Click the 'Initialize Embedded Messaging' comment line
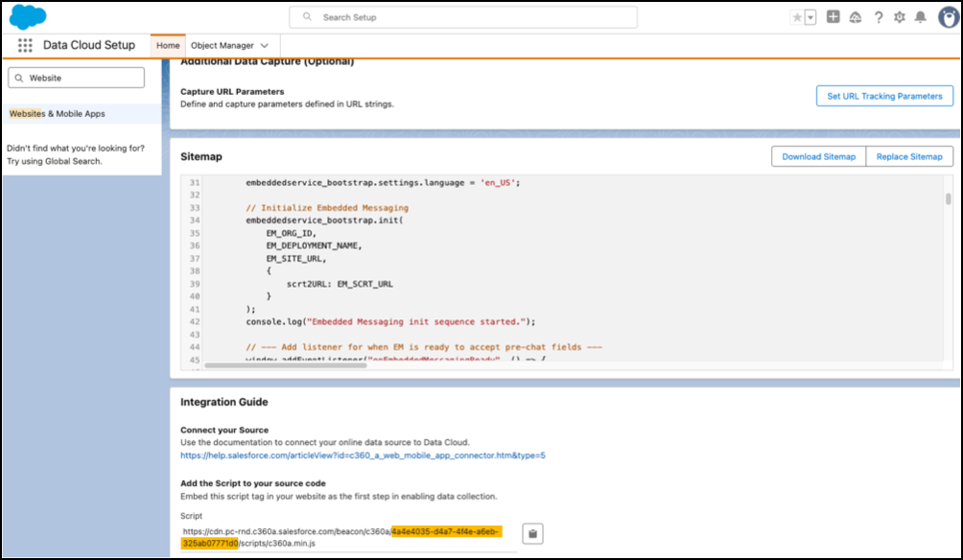Viewport: 963px width, 560px height. (x=327, y=207)
